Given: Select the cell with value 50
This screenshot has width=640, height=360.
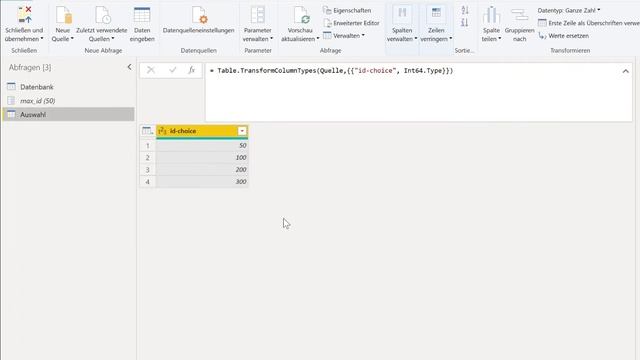Looking at the screenshot, I should [202, 145].
